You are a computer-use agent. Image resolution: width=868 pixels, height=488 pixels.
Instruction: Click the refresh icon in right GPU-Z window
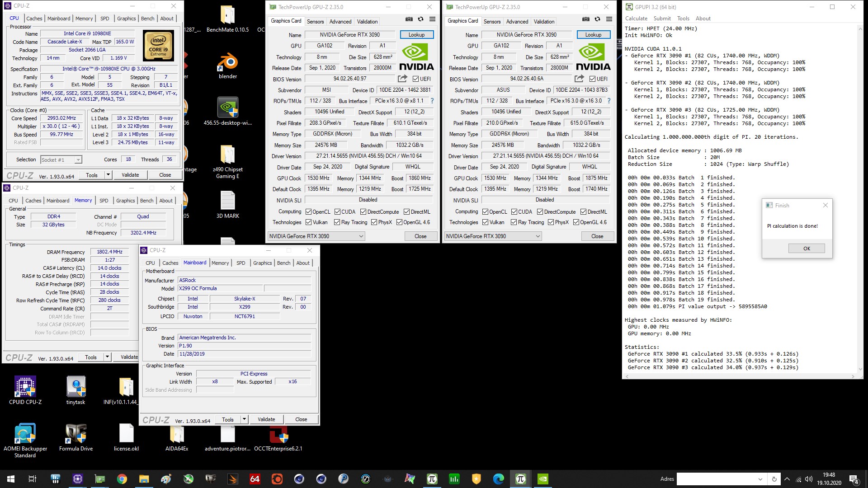coord(597,19)
